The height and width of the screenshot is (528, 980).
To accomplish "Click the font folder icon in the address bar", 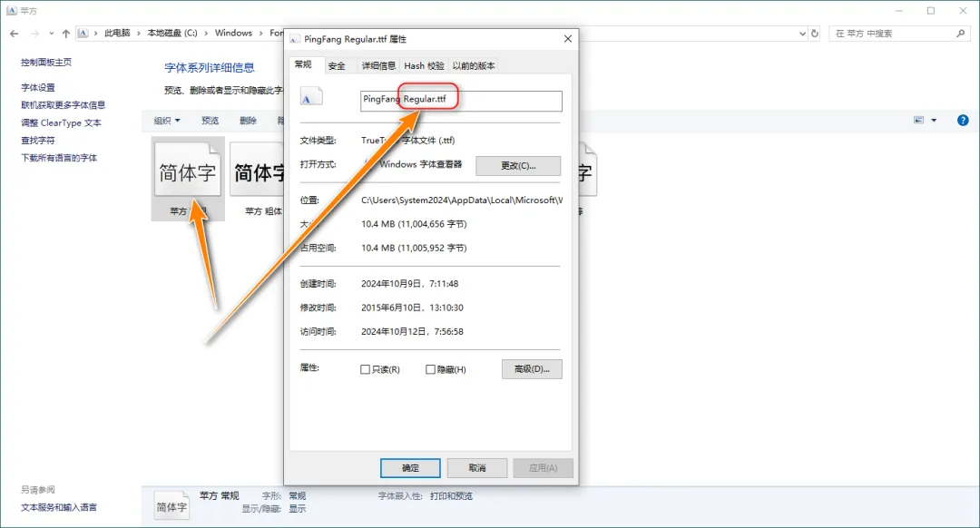I will [x=83, y=34].
